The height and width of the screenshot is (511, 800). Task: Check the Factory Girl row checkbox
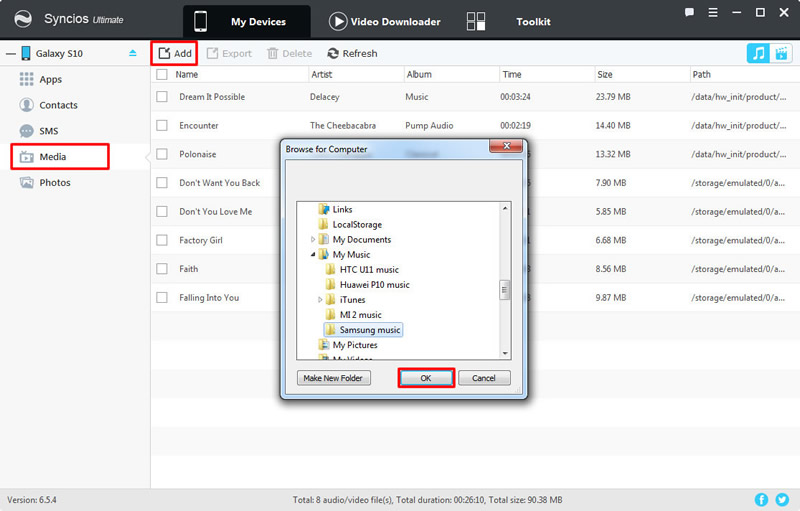click(162, 240)
